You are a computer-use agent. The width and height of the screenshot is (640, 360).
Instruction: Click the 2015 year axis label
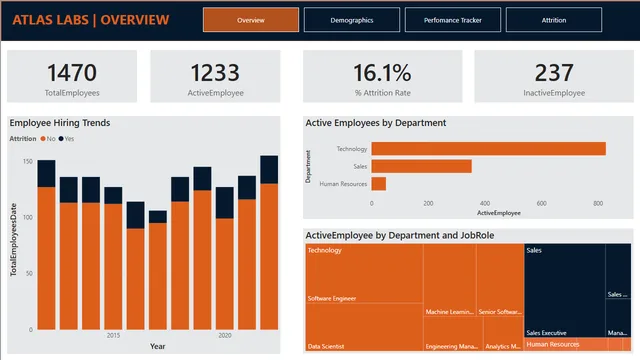click(113, 335)
